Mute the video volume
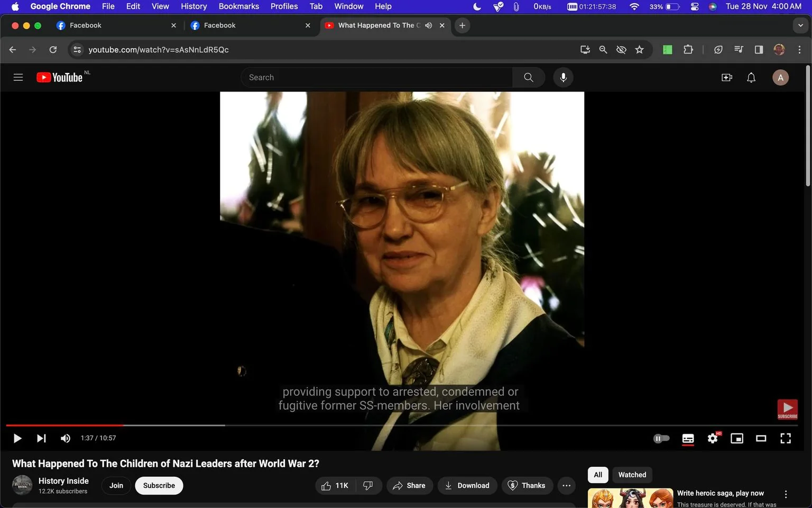 coord(66,438)
